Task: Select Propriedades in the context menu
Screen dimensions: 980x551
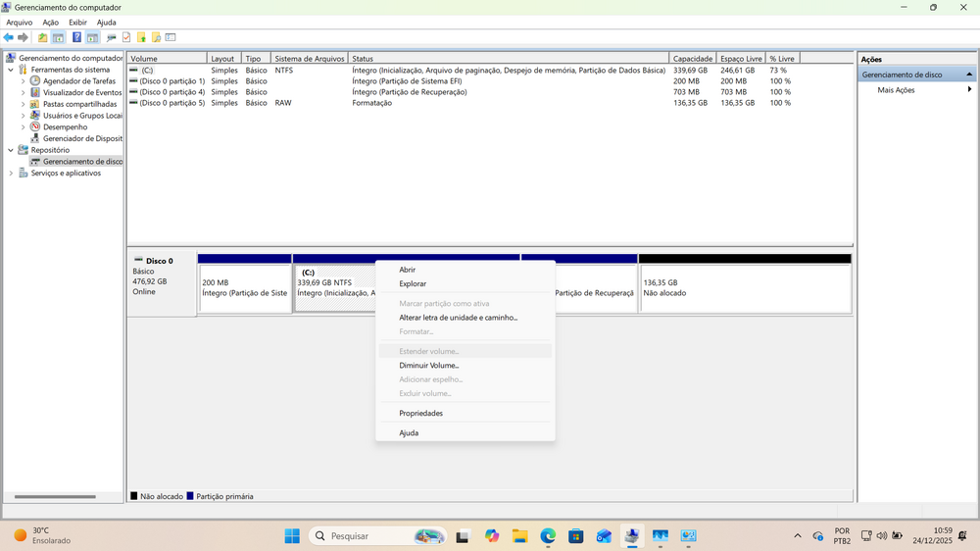Action: coord(420,413)
